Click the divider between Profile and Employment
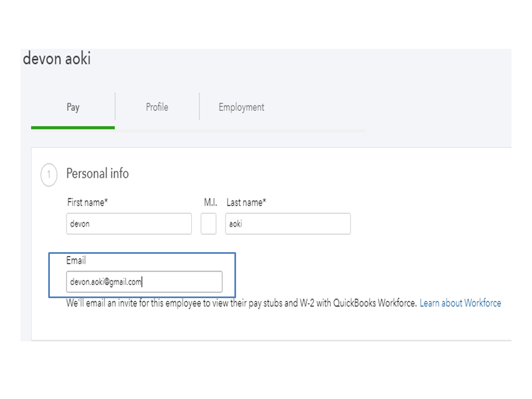The image size is (532, 399). click(x=199, y=106)
